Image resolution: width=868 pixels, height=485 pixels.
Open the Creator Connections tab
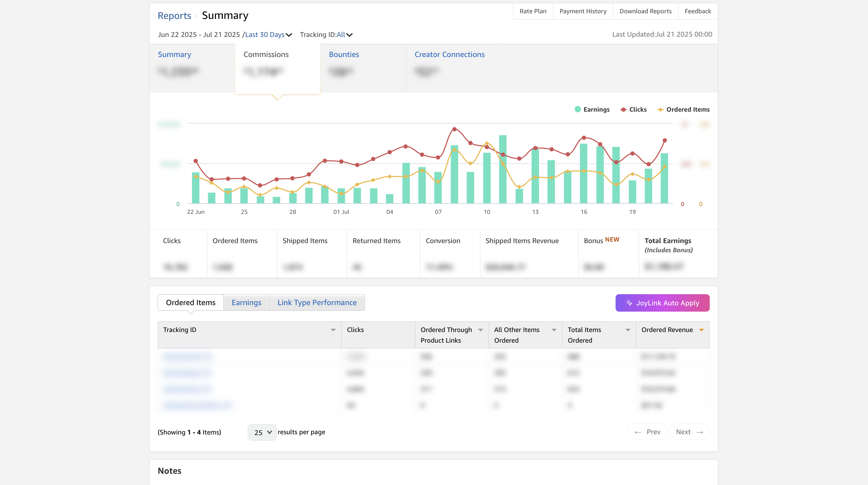coord(449,54)
